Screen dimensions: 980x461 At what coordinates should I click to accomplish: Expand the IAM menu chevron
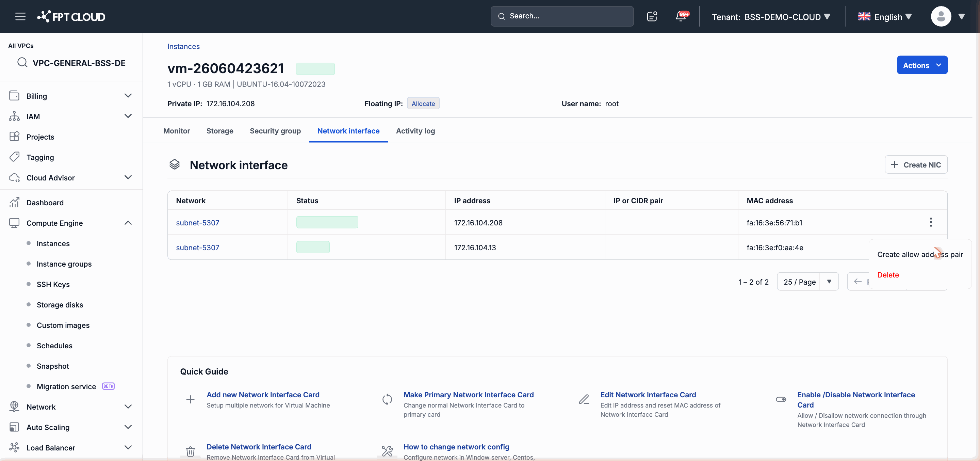[x=128, y=116]
